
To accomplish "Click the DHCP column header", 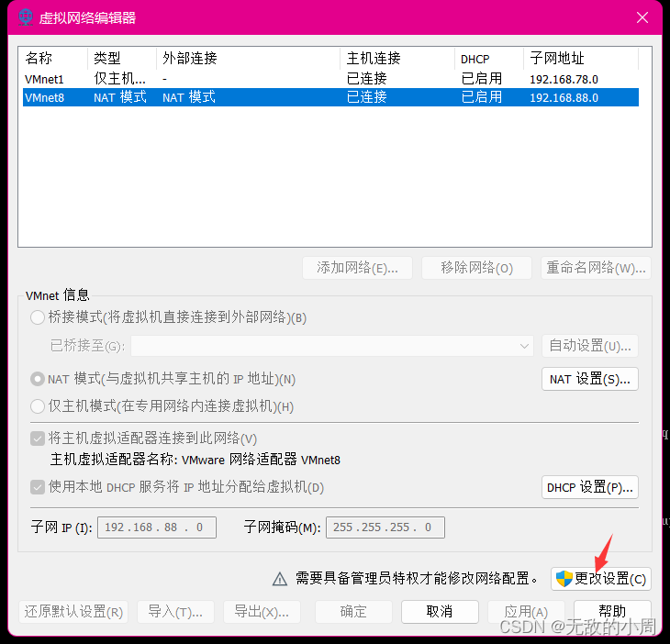I will pyautogui.click(x=489, y=58).
